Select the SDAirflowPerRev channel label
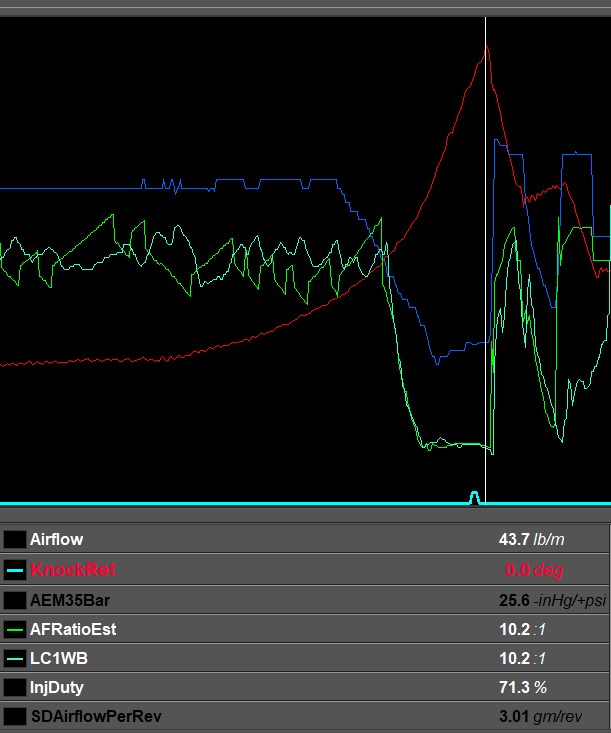The height and width of the screenshot is (733, 611). coord(96,716)
